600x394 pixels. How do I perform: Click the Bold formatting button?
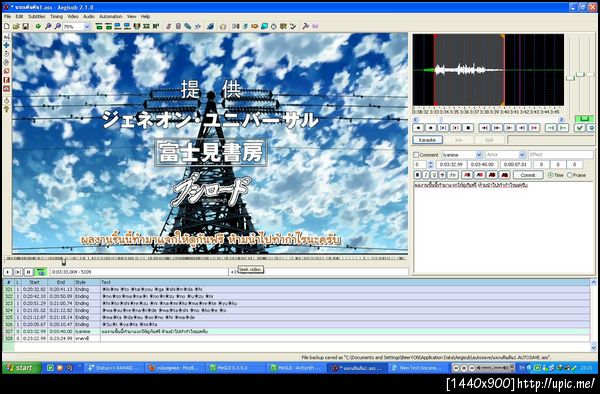[x=417, y=175]
